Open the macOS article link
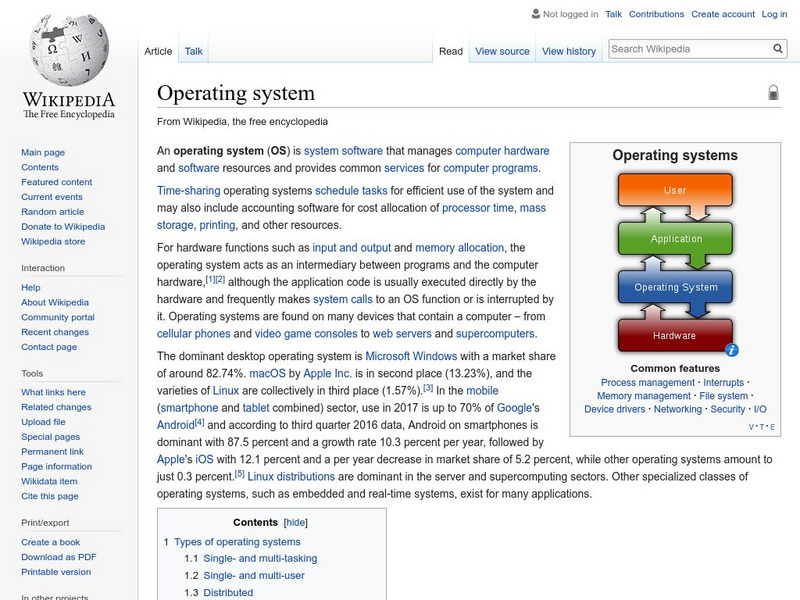 click(x=267, y=373)
